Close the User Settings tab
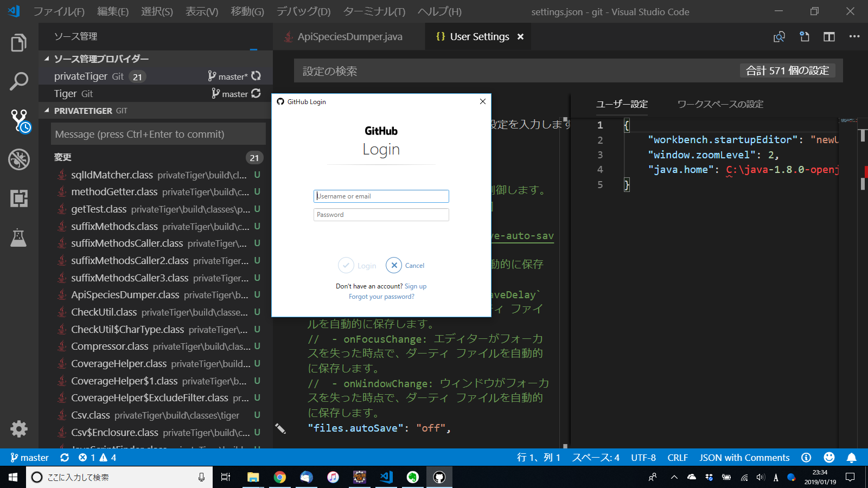 coord(521,36)
